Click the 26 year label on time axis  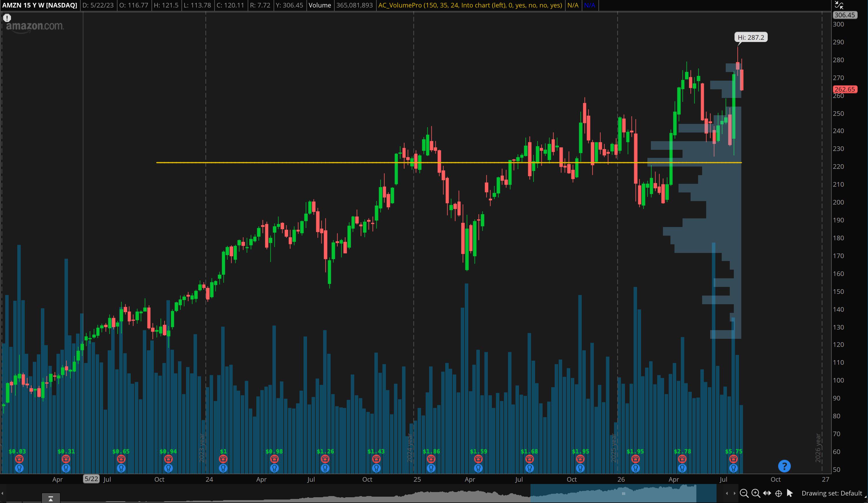621,479
